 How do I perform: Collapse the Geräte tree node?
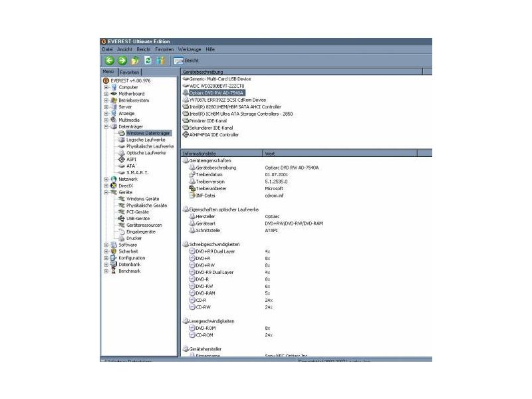(106, 192)
